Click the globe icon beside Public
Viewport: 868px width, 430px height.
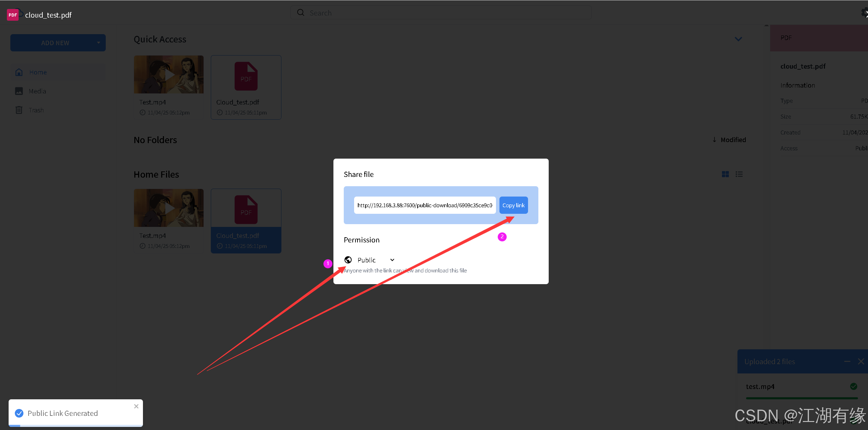click(x=348, y=260)
